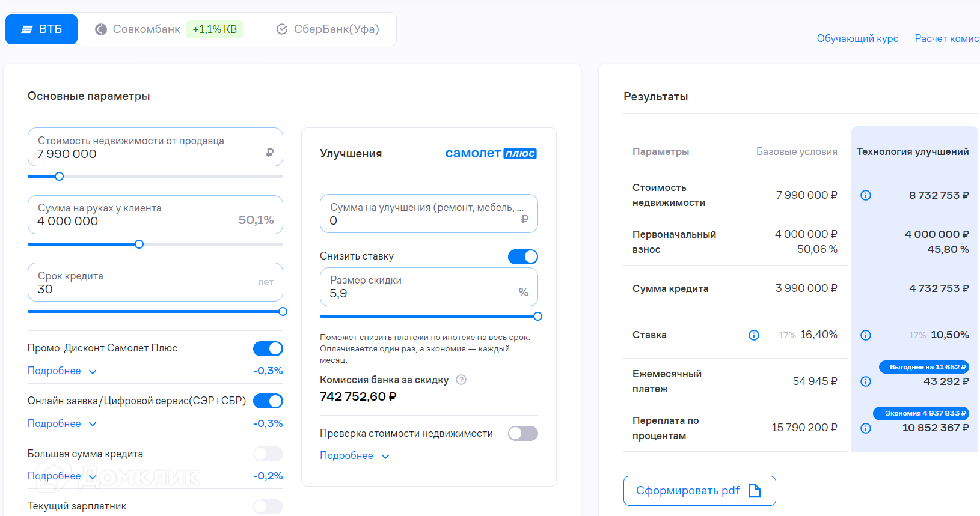Click info icon beside overpayment 10 852 367
The height and width of the screenshot is (516, 980).
[866, 428]
